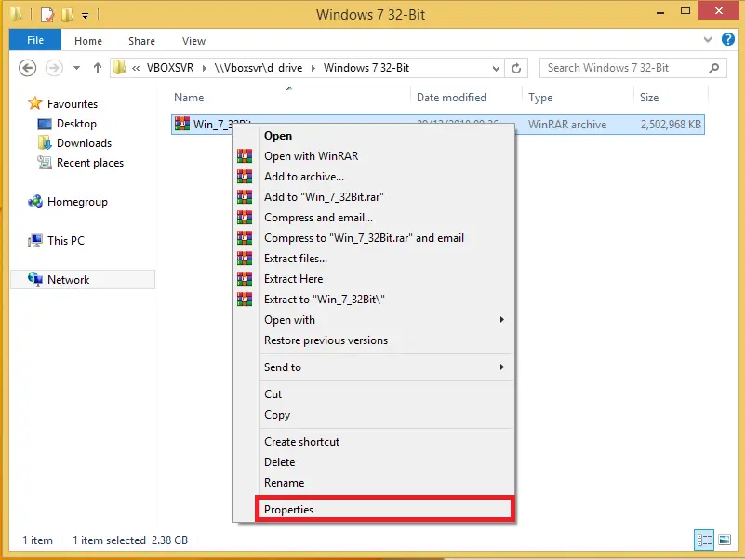This screenshot has width=745, height=560.
Task: Click the Properties icon in quick access toolbar
Action: pyautogui.click(x=47, y=15)
